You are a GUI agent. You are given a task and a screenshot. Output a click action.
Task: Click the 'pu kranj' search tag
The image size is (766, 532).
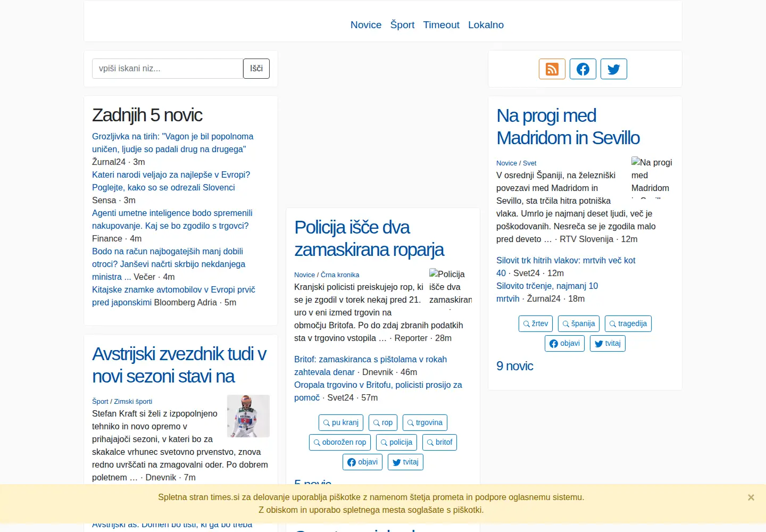341,422
